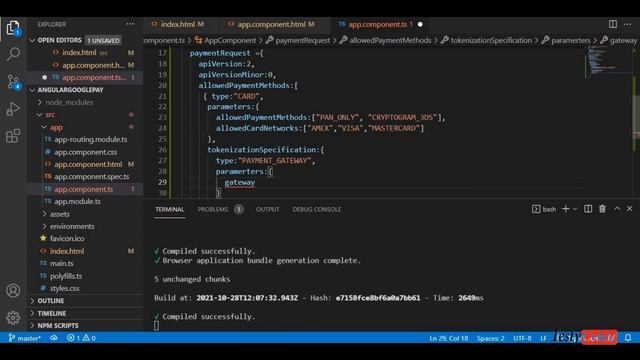Expand the NPM SCRIPTS section
This screenshot has height=360, width=640.
tap(58, 326)
